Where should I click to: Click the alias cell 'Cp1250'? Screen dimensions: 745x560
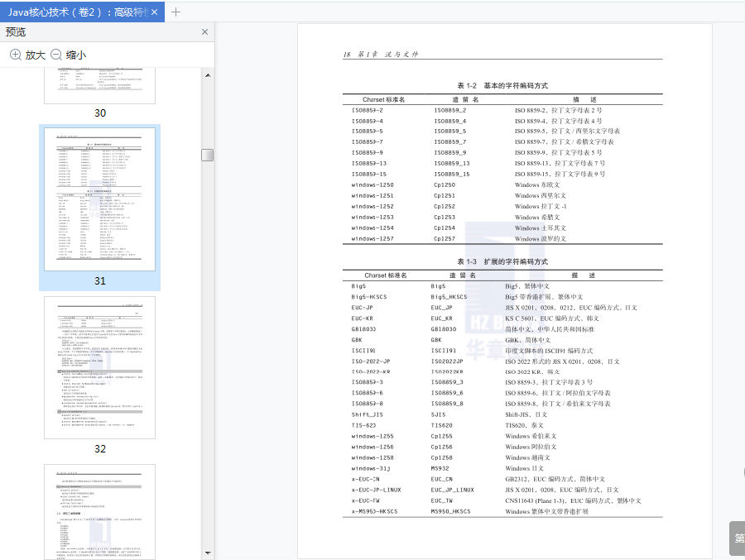click(x=445, y=184)
